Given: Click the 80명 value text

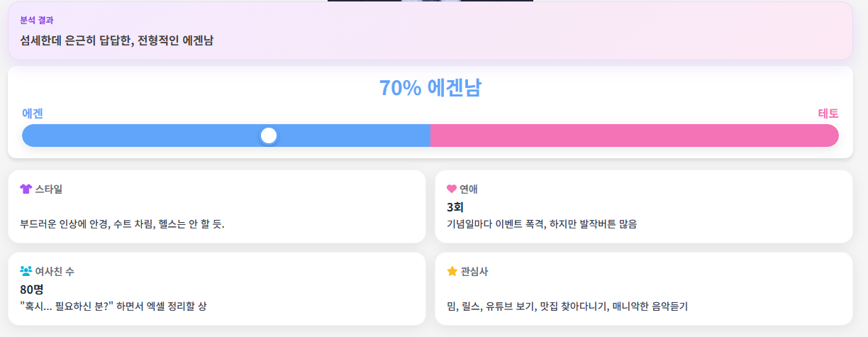Looking at the screenshot, I should point(32,289).
